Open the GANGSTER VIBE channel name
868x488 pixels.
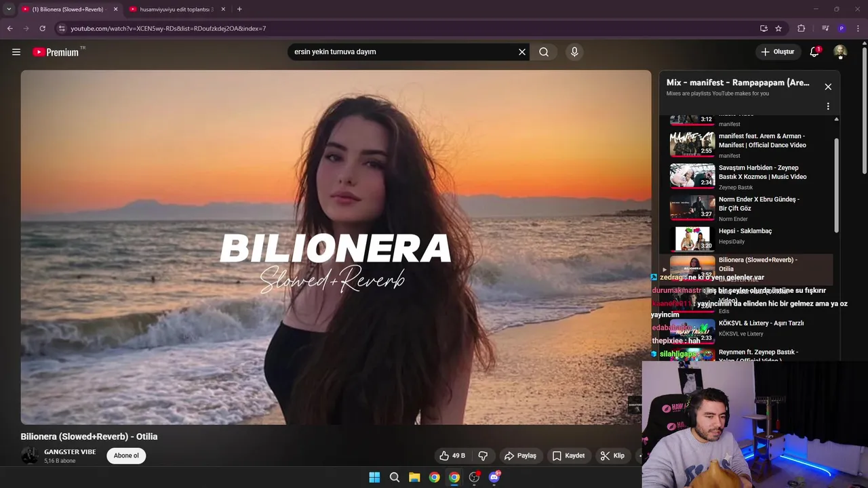click(x=70, y=451)
